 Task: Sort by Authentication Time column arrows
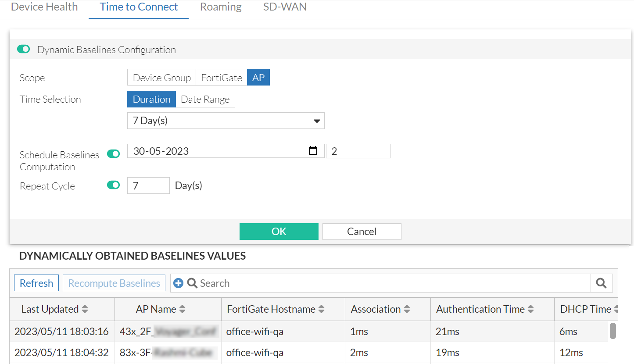(531, 309)
